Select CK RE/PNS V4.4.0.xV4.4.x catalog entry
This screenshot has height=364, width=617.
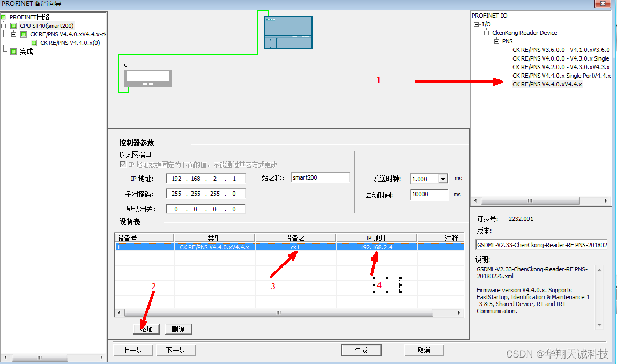point(547,84)
